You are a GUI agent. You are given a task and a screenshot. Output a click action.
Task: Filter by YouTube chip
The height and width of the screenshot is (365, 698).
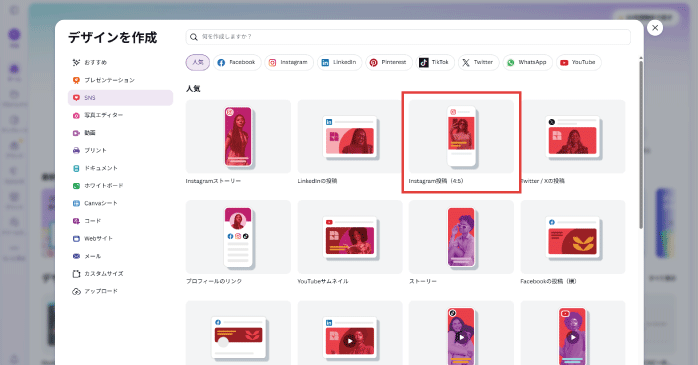pyautogui.click(x=579, y=62)
